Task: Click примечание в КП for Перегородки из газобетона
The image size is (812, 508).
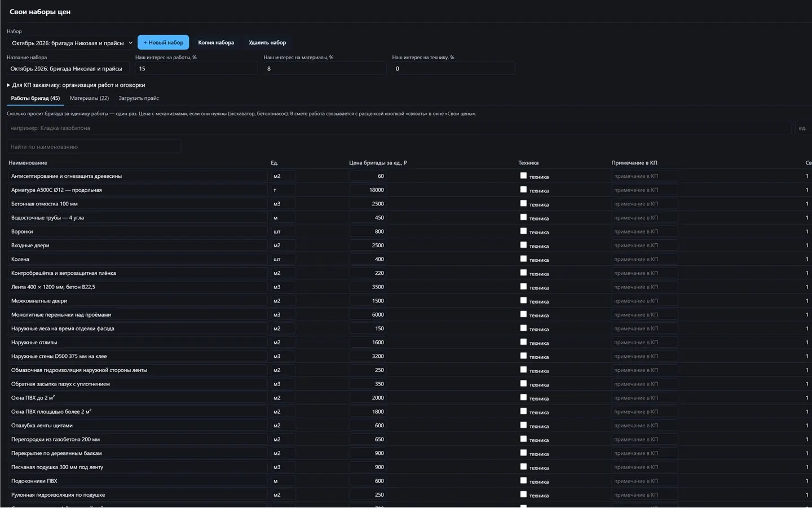Action: [x=645, y=439]
